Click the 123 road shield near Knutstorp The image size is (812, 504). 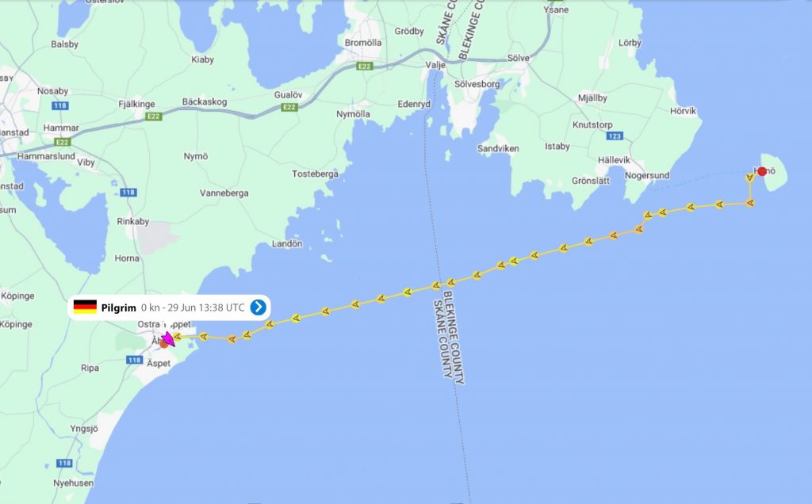click(x=615, y=136)
